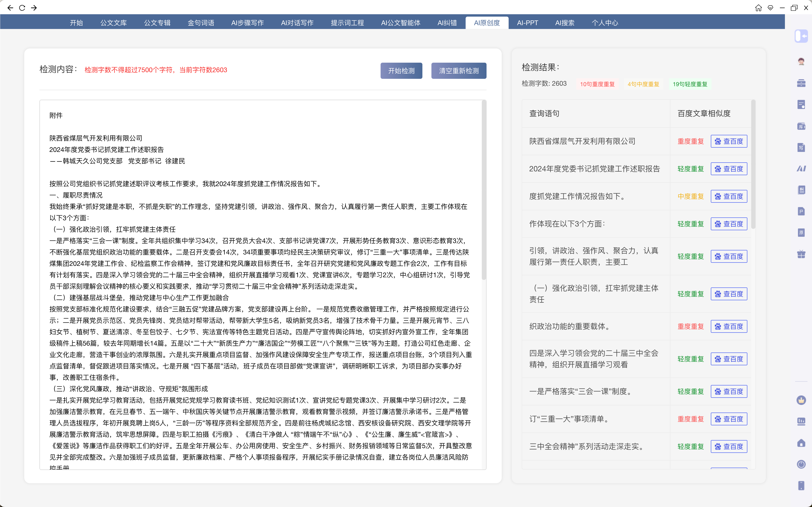Click 查百度 next to 织政治功能的重要载体
Viewport: 812px width, 507px height.
click(728, 326)
